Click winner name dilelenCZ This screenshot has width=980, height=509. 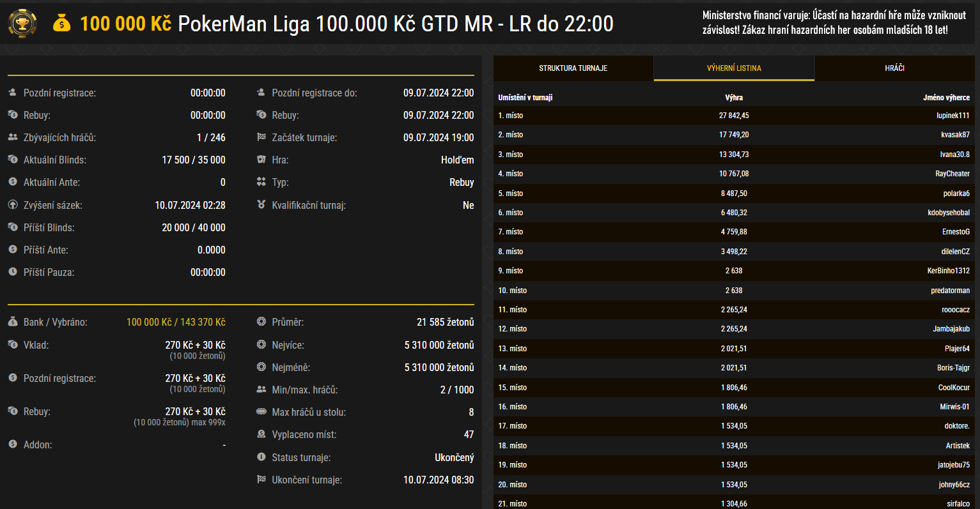coord(955,252)
